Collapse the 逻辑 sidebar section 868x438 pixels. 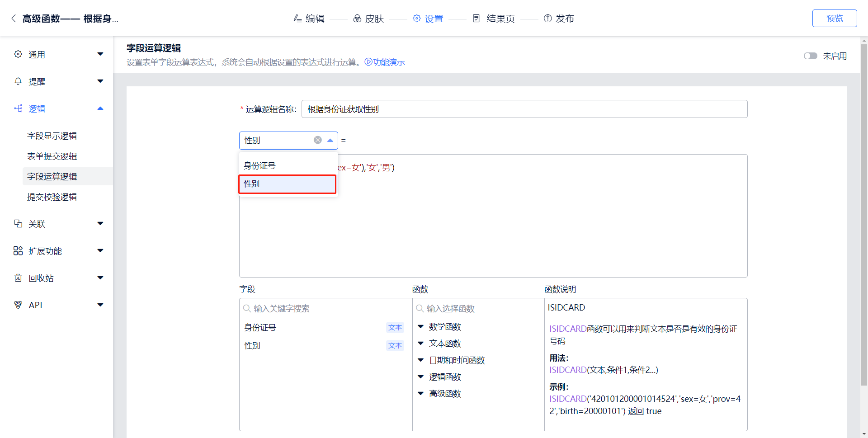[100, 108]
